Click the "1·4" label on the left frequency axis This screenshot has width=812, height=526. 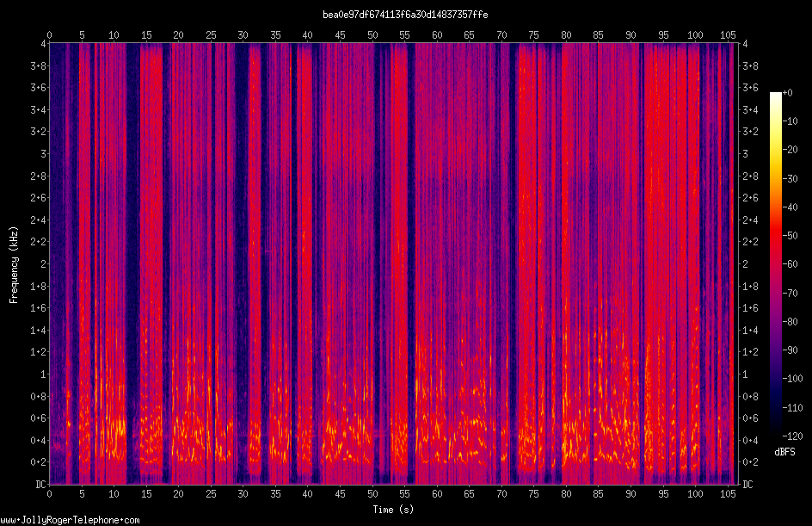(x=39, y=330)
